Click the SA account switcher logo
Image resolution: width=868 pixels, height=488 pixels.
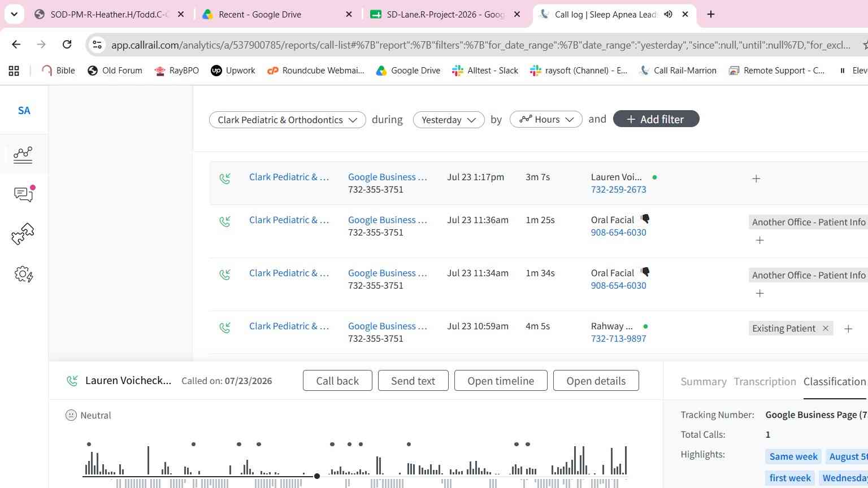point(24,111)
